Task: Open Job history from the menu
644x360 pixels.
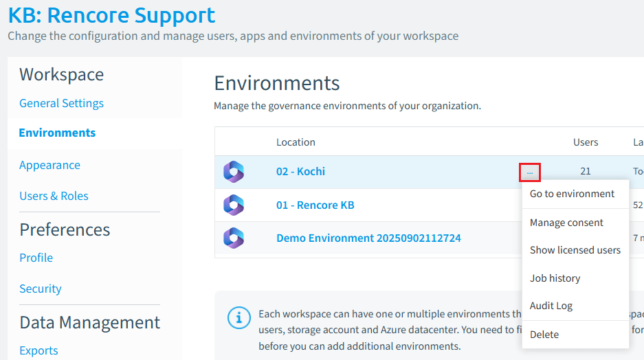Action: (x=555, y=278)
